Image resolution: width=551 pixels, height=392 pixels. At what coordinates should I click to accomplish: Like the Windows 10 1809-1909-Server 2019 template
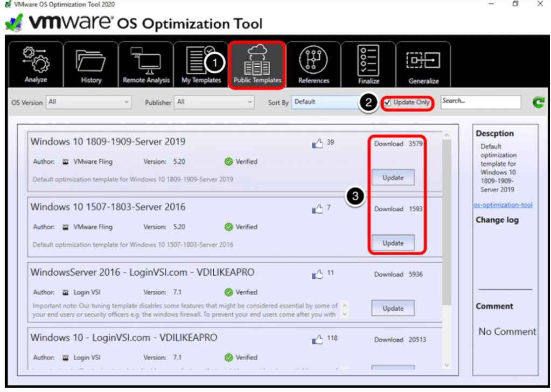coord(317,143)
